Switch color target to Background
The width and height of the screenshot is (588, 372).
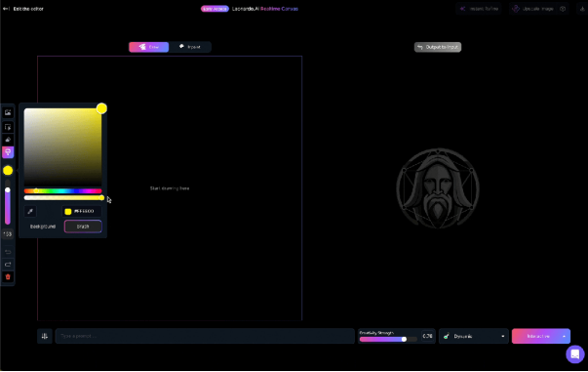(x=43, y=227)
